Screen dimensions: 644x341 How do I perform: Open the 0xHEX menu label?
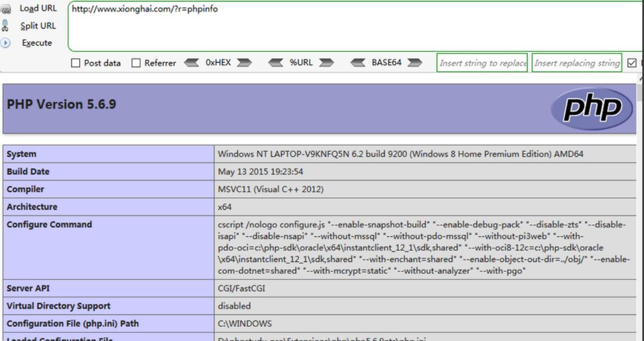click(x=218, y=63)
